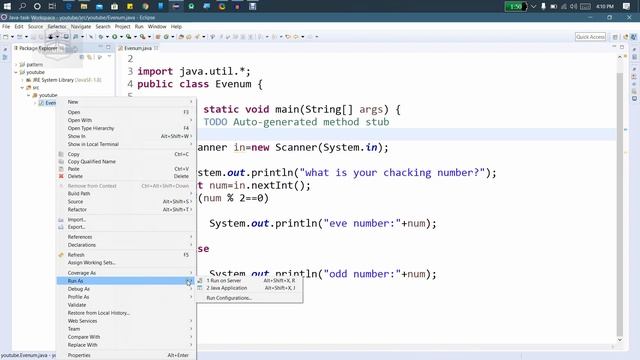
Task: Open the Window menu
Action: point(157,27)
